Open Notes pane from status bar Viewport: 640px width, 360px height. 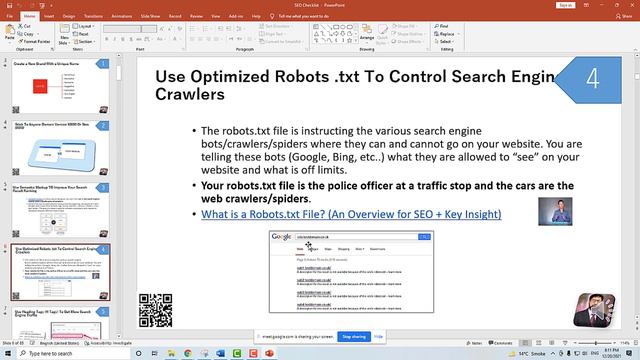[474, 343]
